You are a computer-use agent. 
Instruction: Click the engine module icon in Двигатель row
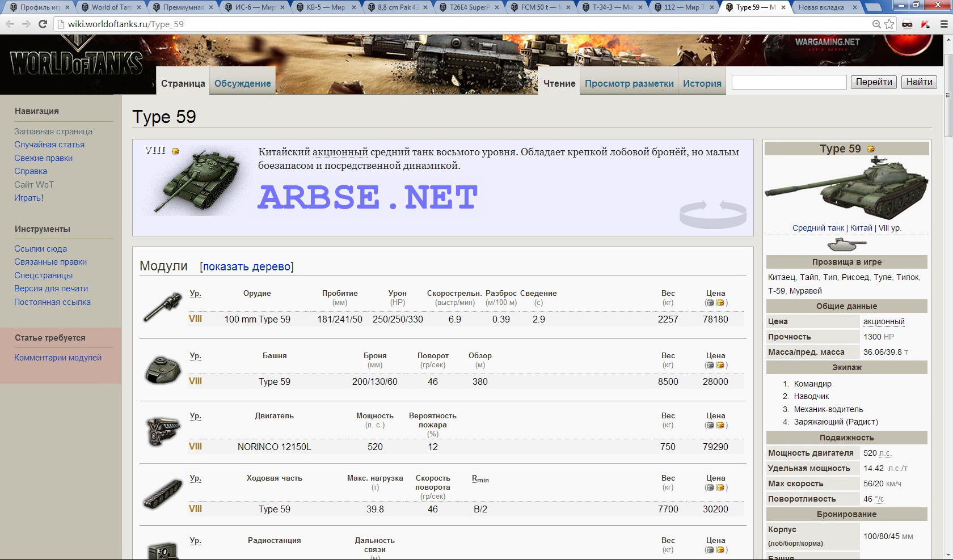click(163, 432)
